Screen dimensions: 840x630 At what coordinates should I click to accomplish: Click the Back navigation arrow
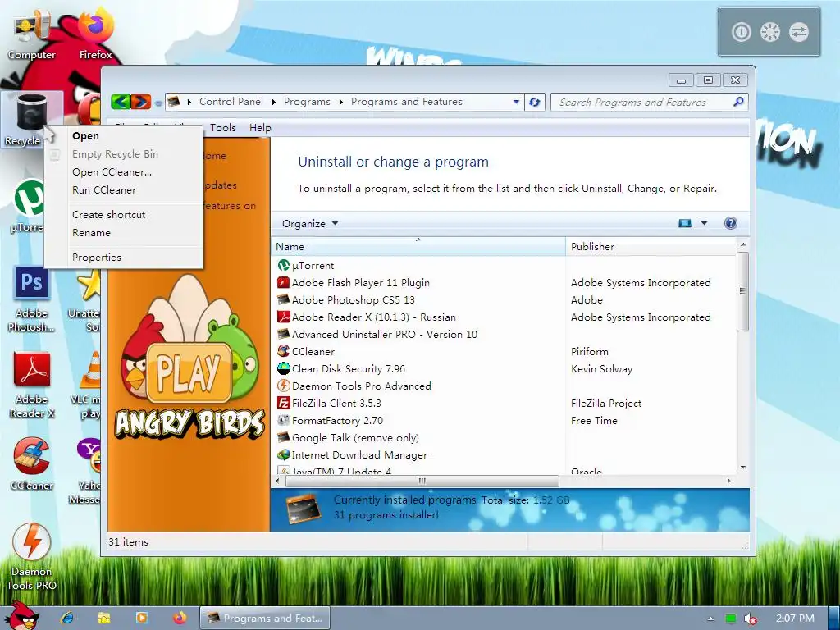(121, 101)
